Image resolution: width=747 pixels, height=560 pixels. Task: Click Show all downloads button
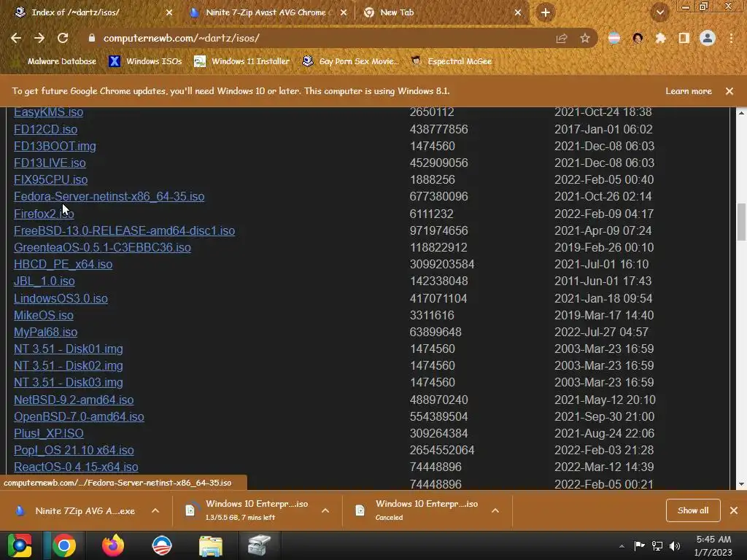click(693, 510)
